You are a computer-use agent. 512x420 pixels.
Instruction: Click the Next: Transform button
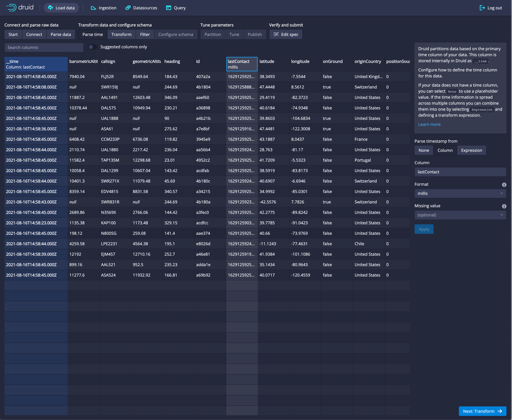tap(483, 411)
